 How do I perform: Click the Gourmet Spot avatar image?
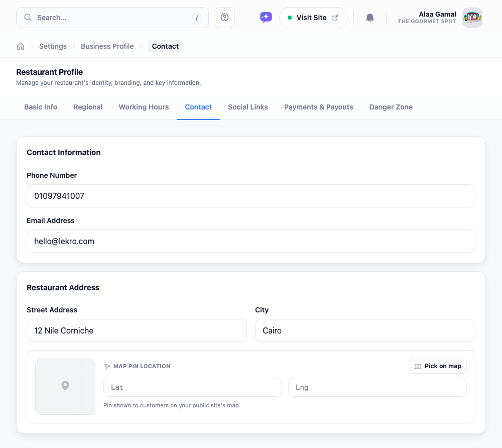click(472, 18)
